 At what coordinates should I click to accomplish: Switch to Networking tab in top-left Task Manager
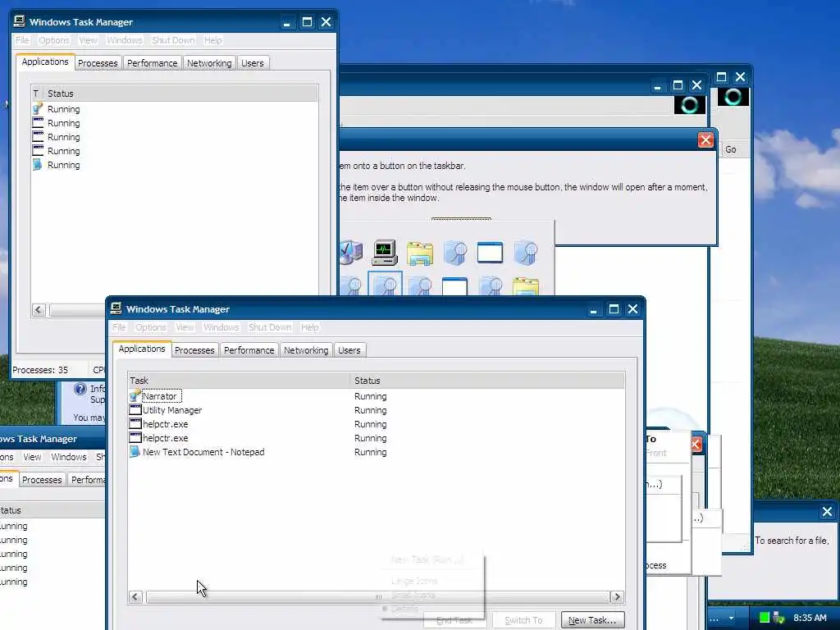(x=209, y=62)
